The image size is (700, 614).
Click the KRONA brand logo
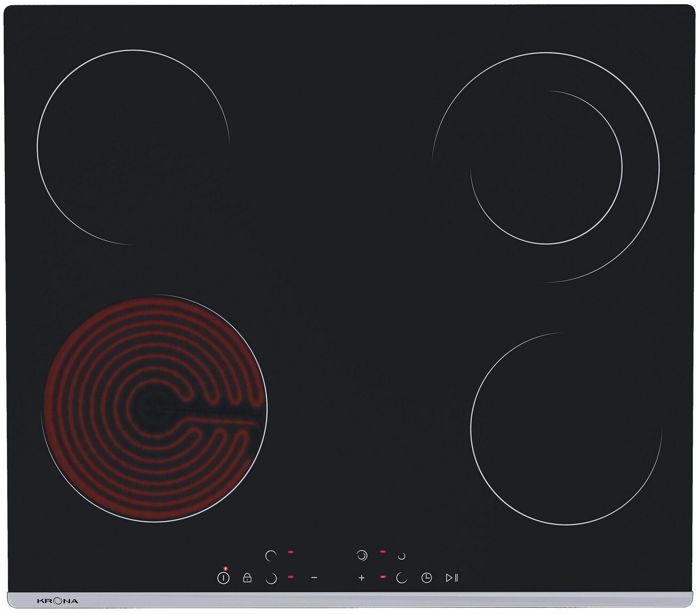(x=57, y=601)
